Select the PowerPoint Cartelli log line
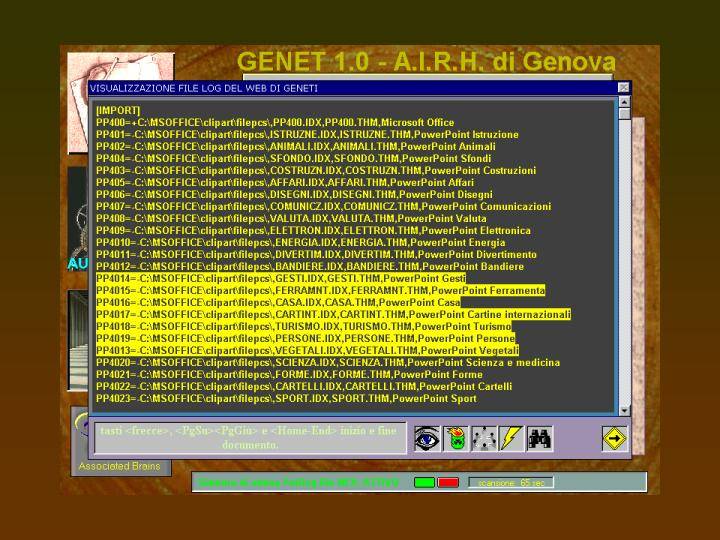Viewport: 720px width, 540px height. (x=304, y=386)
